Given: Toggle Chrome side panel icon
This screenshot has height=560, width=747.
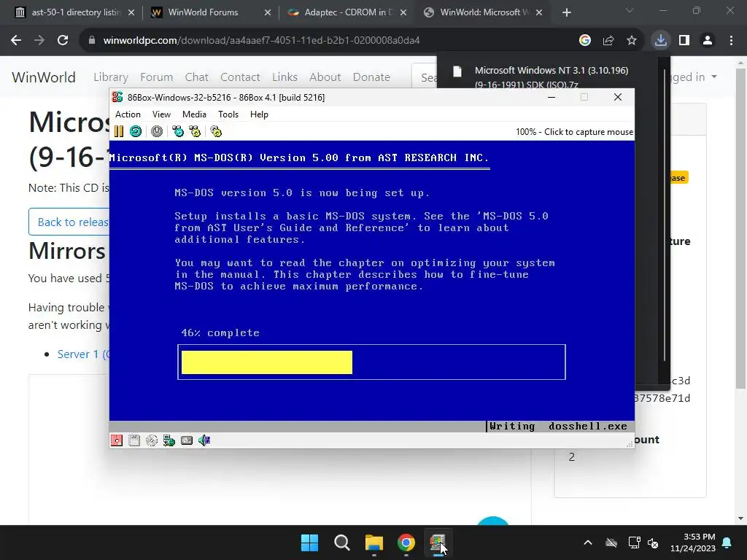Looking at the screenshot, I should 684,40.
